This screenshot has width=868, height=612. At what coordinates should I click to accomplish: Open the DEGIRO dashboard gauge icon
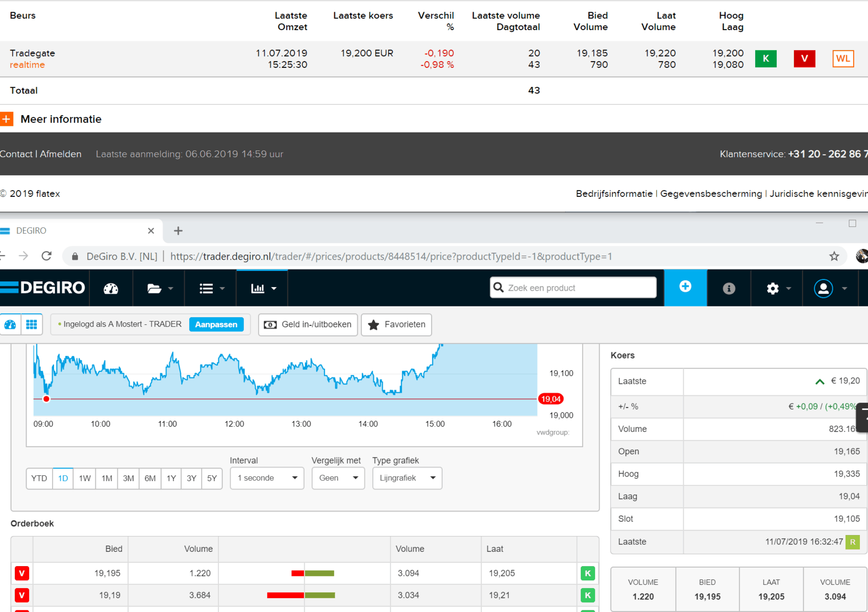pyautogui.click(x=111, y=288)
